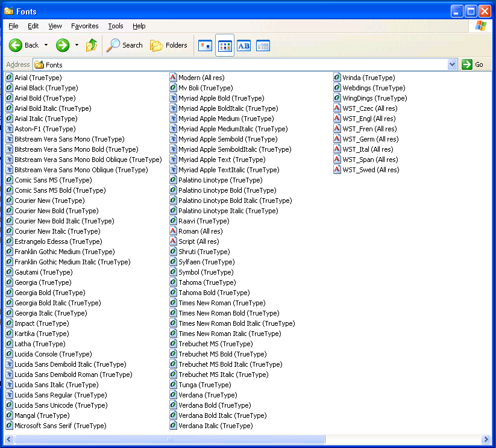This screenshot has height=448, width=496.
Task: Click the scrollbar left arrow
Action: [x=9, y=439]
